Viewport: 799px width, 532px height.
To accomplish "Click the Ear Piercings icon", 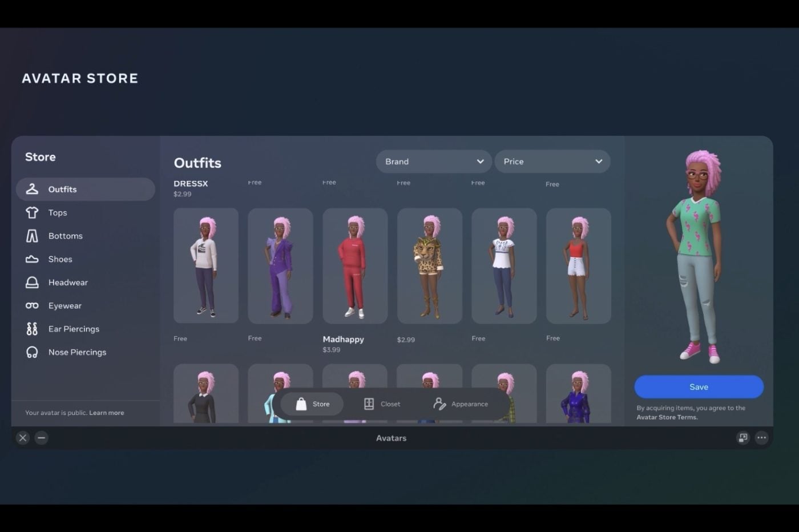I will (32, 329).
